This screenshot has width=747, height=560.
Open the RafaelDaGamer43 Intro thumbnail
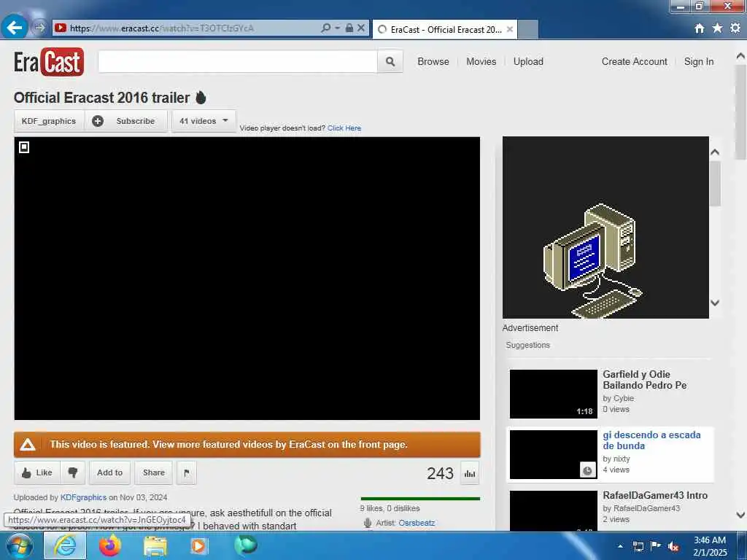click(x=553, y=510)
